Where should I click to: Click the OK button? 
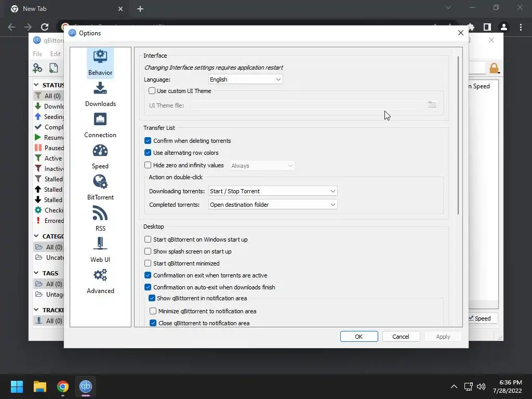[x=359, y=337]
